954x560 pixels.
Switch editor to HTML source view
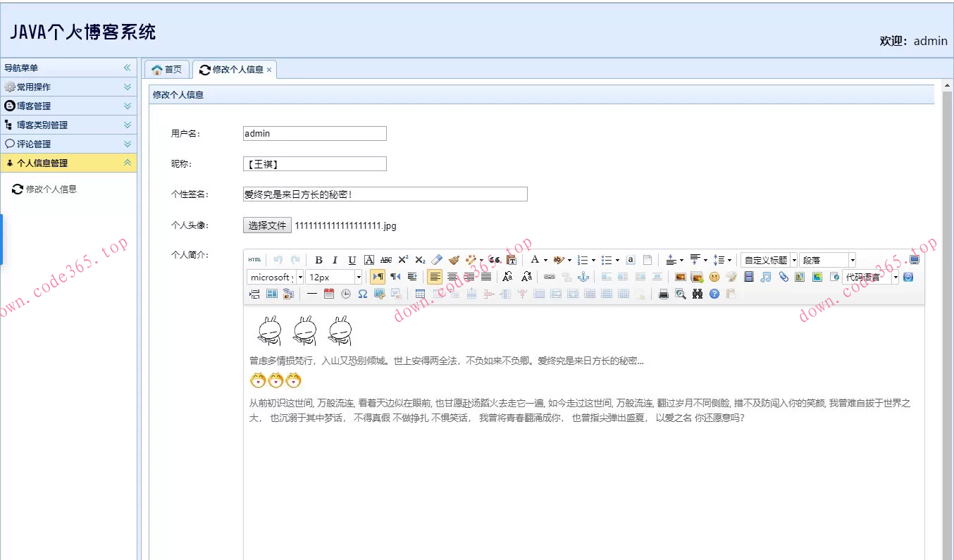click(254, 259)
